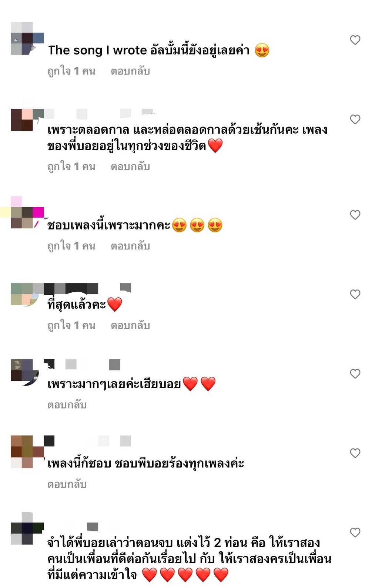The height and width of the screenshot is (588, 382).
Task: View likes on 'The song I wrote' comment
Action: click(x=71, y=71)
